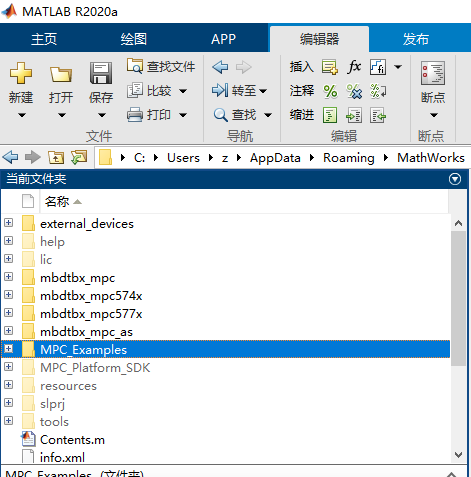Switch to the Home (主页) tab

click(44, 39)
